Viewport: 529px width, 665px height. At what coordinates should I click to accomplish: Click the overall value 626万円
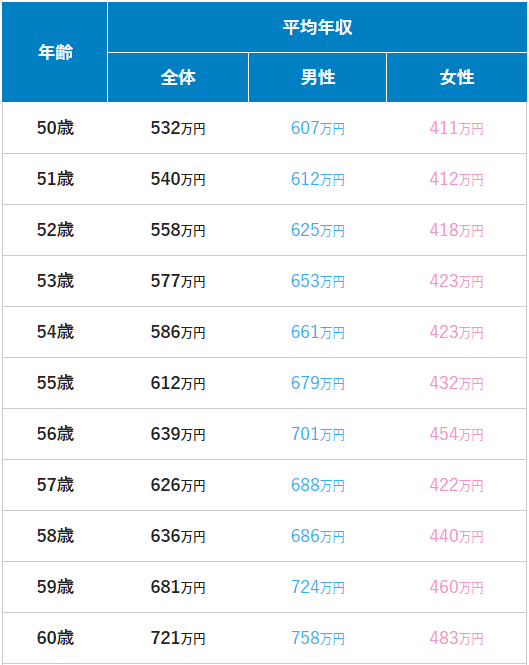(x=178, y=485)
